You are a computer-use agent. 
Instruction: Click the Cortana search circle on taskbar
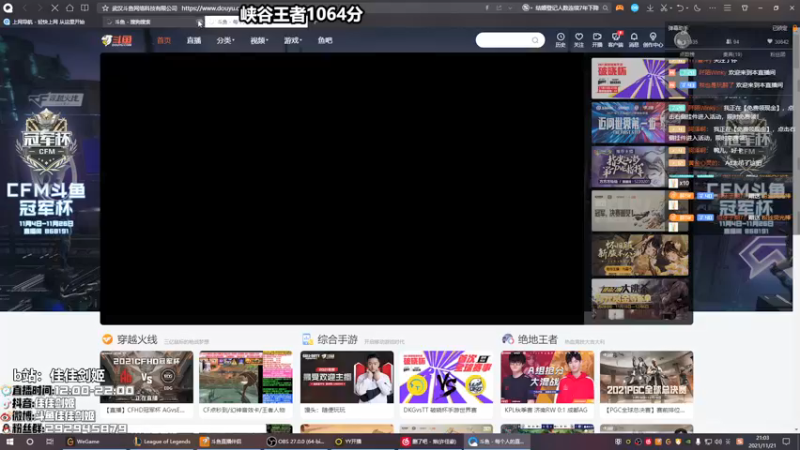[x=30, y=442]
